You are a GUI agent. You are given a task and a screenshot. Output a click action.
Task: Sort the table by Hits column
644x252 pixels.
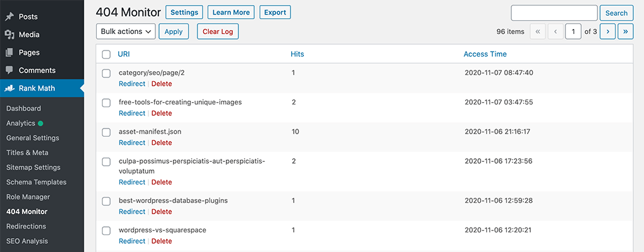297,54
